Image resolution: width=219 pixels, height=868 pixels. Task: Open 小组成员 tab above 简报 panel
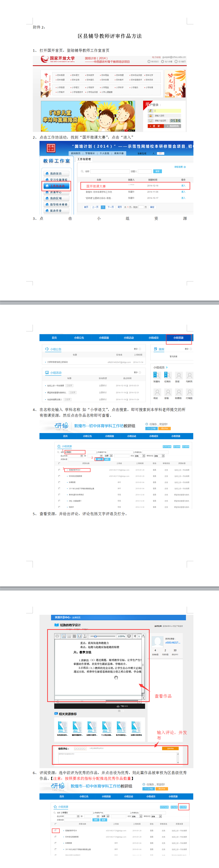pyautogui.click(x=154, y=338)
